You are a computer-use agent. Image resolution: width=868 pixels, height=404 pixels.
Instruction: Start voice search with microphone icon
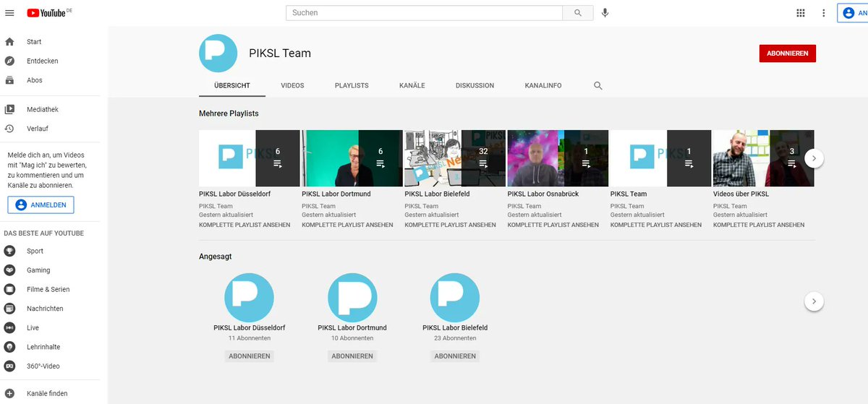tap(605, 13)
